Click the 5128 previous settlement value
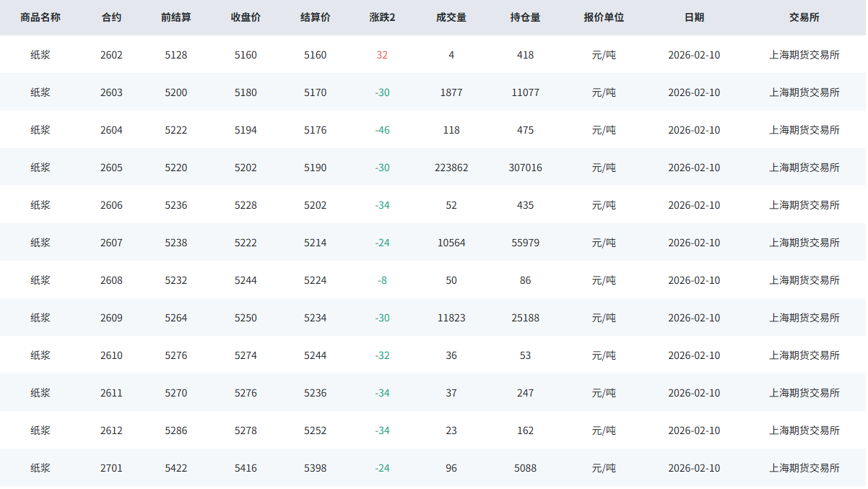Viewport: 868px width, 489px height. point(175,55)
